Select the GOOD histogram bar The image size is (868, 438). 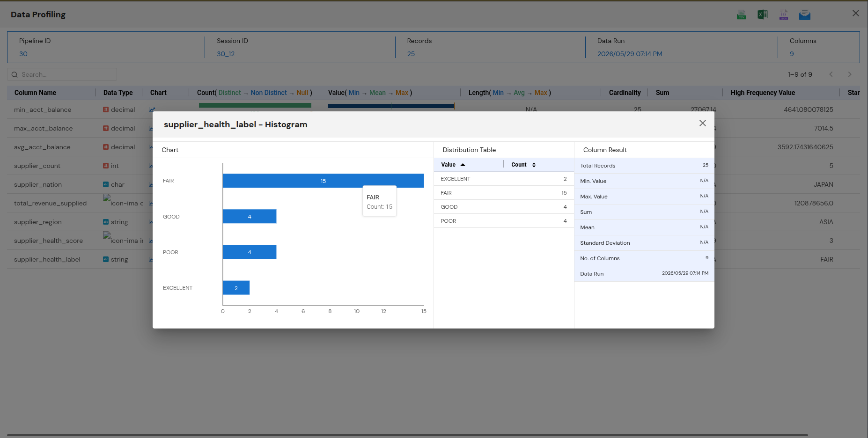tap(250, 216)
